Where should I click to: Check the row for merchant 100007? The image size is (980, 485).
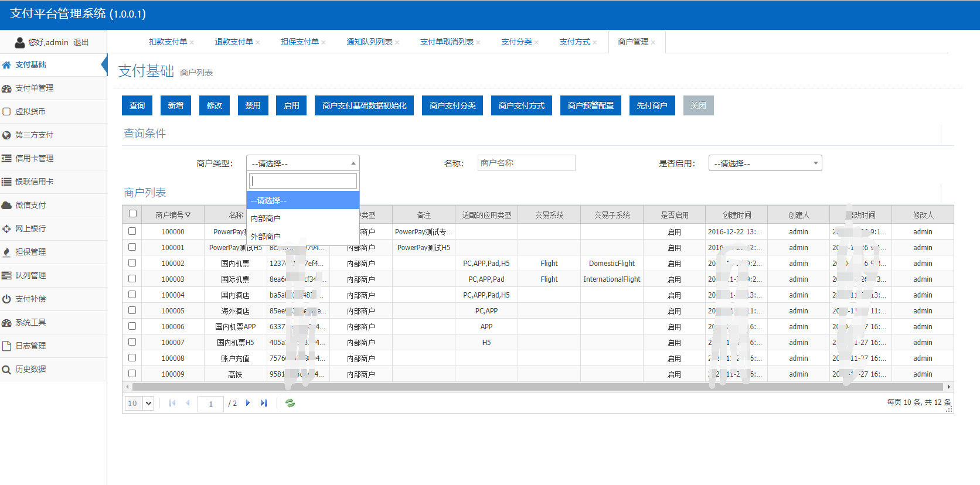[x=132, y=342]
